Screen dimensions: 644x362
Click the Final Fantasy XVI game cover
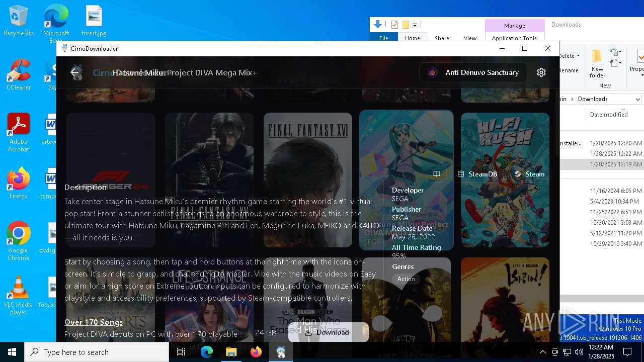(x=308, y=180)
